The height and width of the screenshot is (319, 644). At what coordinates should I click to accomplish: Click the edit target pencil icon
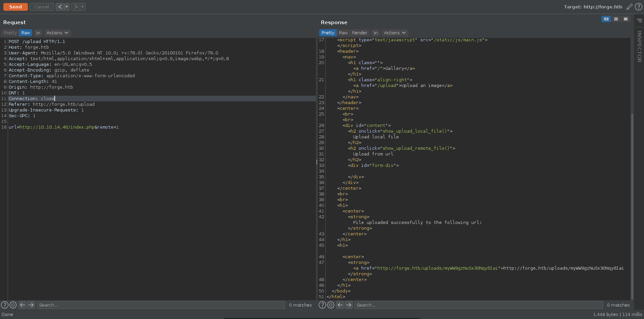[x=630, y=7]
